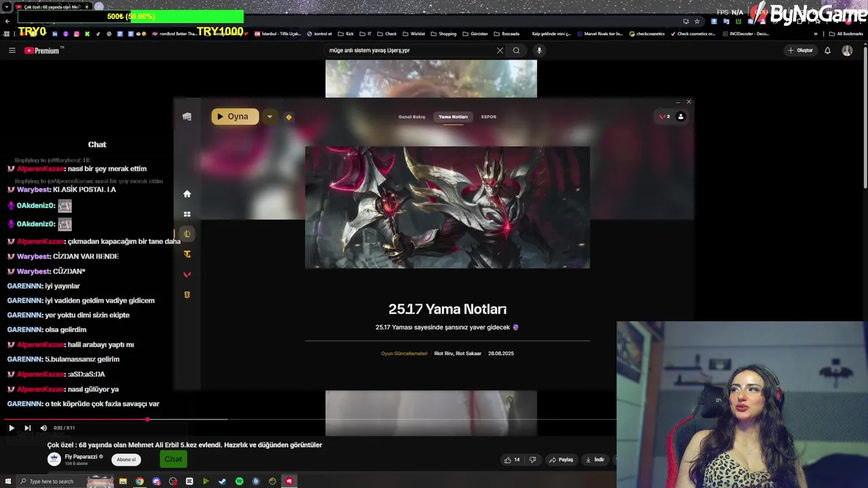Bookmark this page with star icon

tap(697, 21)
